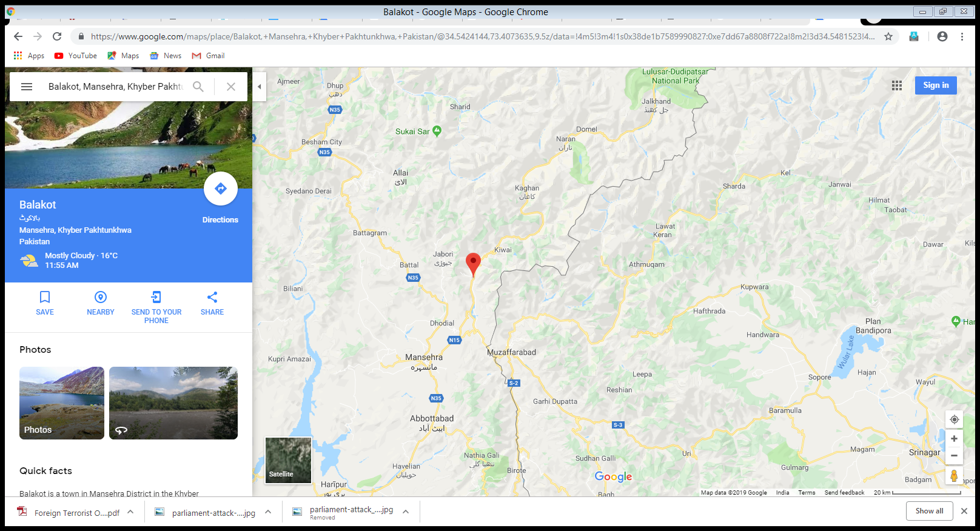The width and height of the screenshot is (980, 531).
Task: Open the Google Maps hamburger menu
Action: 27,87
